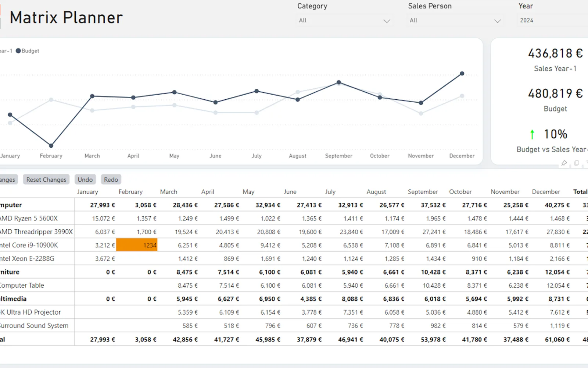Image resolution: width=588 pixels, height=368 pixels.
Task: Click the January column header
Action: [87, 192]
